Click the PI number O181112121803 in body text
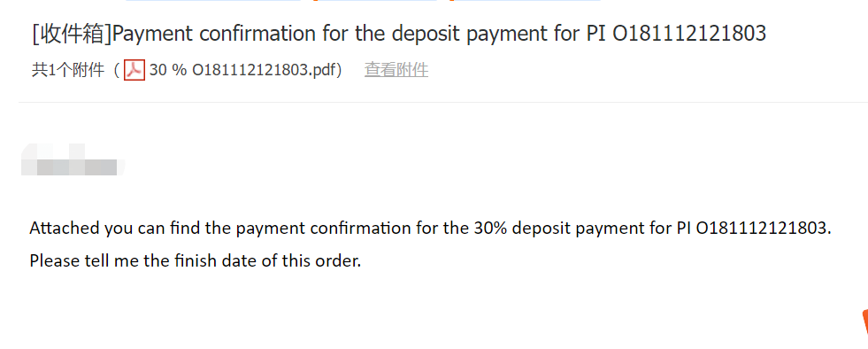 764,229
